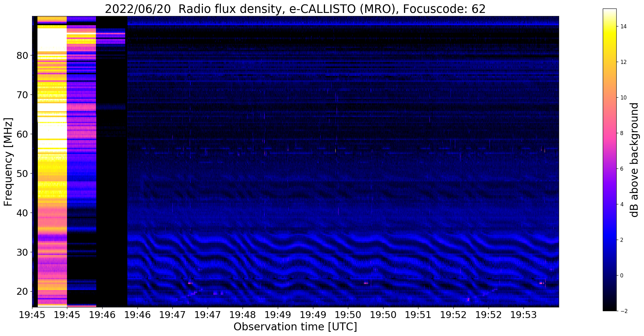Click the 20 MHz frequency tick label
Screen dimensions: 644x336
pyautogui.click(x=22, y=291)
